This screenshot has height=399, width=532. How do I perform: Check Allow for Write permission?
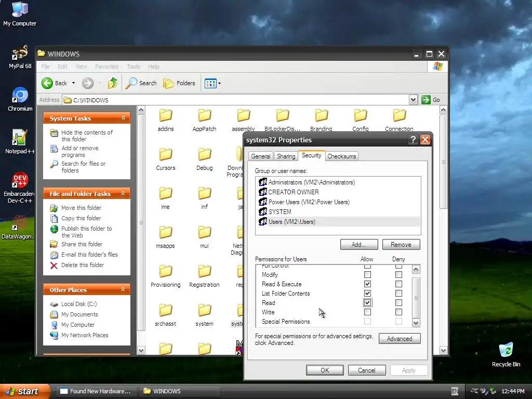click(x=367, y=312)
